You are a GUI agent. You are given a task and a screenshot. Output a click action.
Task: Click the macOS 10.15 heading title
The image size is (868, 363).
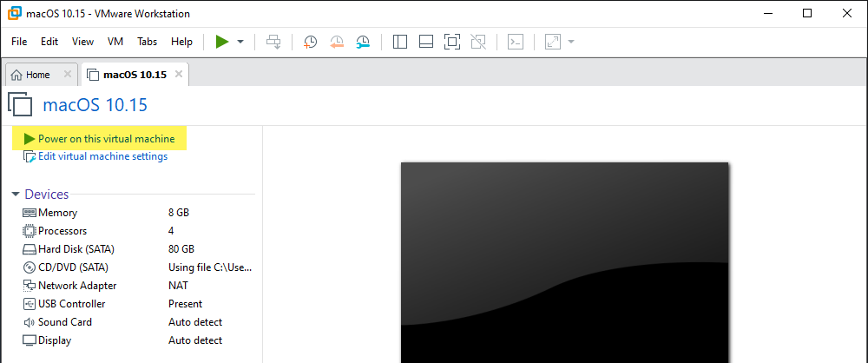[x=95, y=105]
